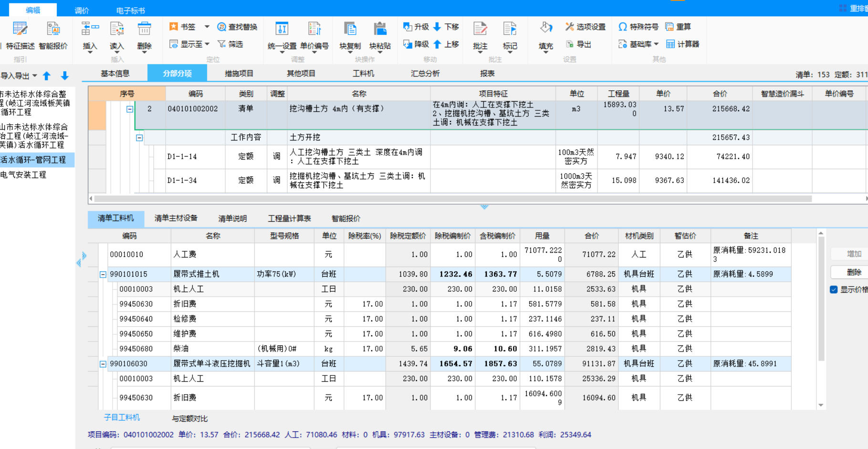Click 降级 demote level
868x449 pixels.
(x=416, y=44)
